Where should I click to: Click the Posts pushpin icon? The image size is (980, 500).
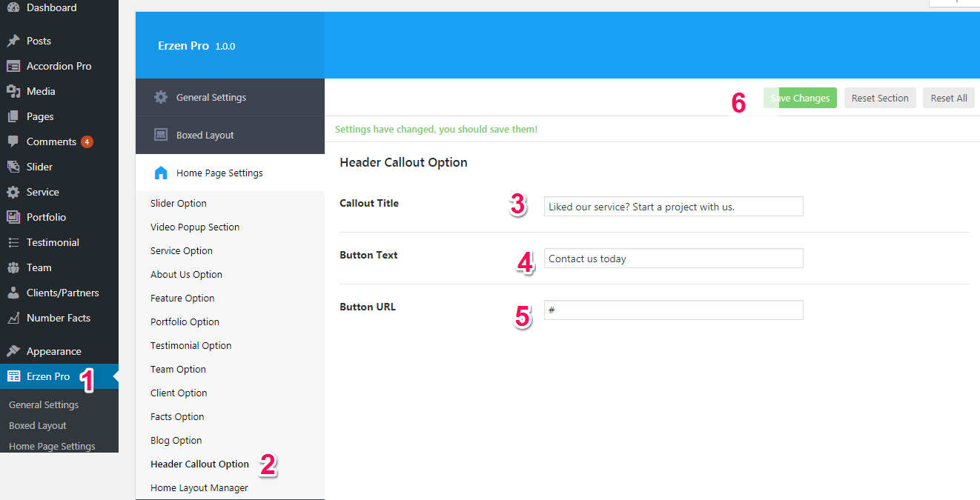click(x=13, y=41)
